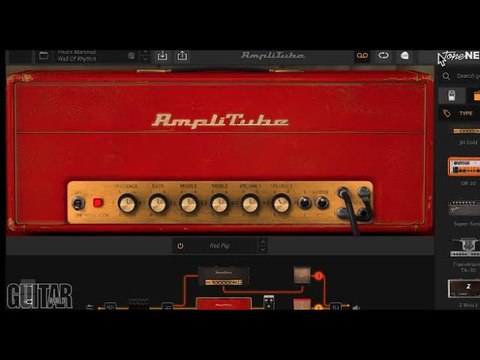Image resolution: width=480 pixels, height=360 pixels.
Task: Click the cloud/helmet icon near ToneNET
Action: click(x=405, y=56)
